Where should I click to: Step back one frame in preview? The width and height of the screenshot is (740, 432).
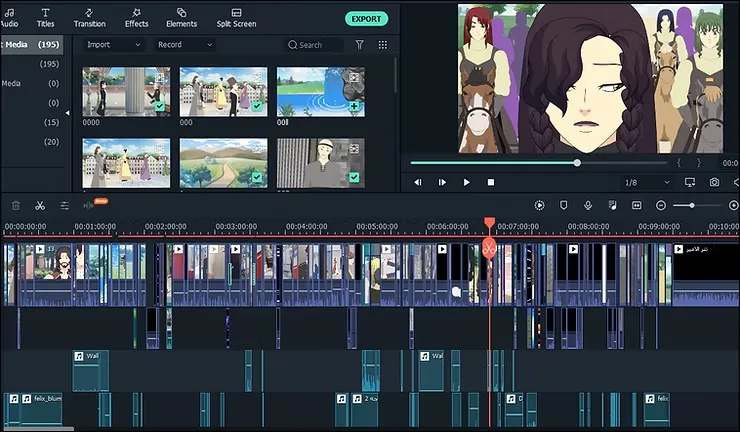[x=418, y=182]
